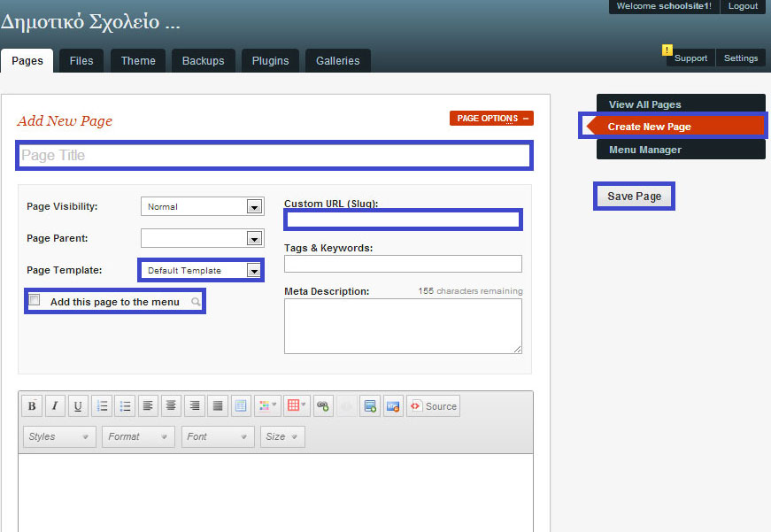Center align the text

[x=172, y=406]
